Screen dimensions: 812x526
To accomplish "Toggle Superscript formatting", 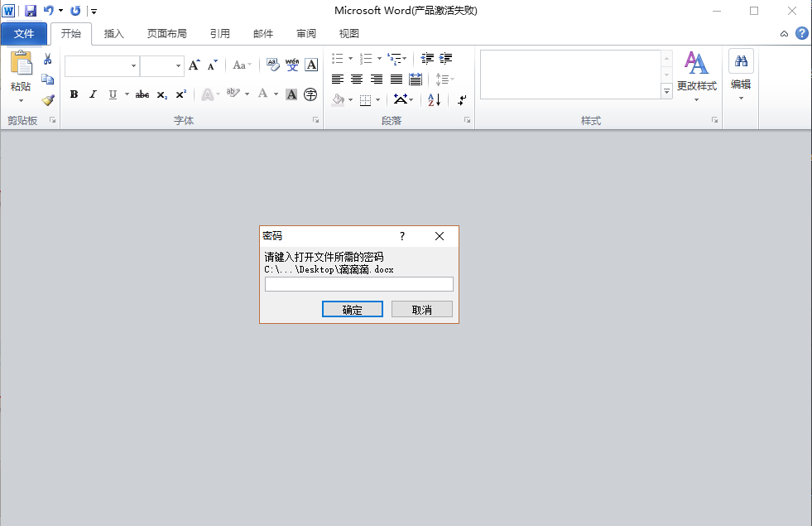I will coord(180,94).
